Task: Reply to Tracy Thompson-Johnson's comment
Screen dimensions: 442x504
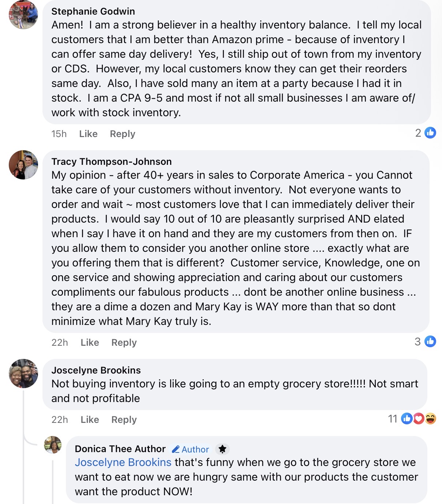Action: point(124,342)
